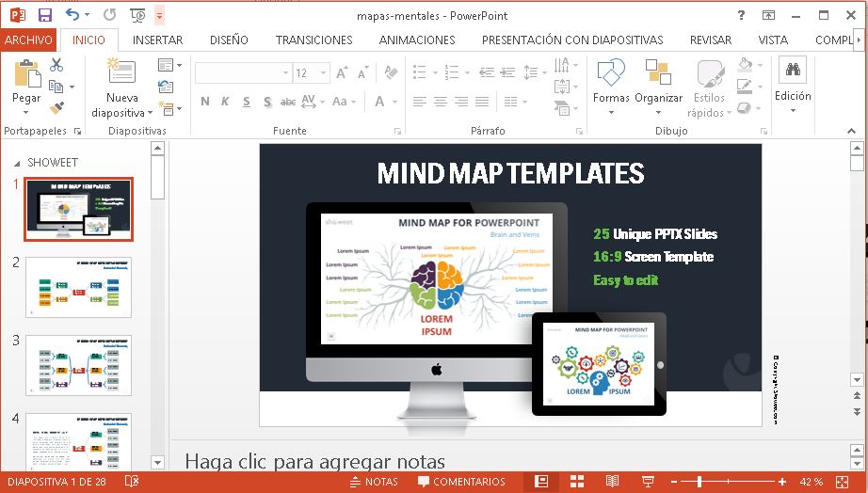
Task: Start slideshow from status bar icon
Action: tap(647, 482)
